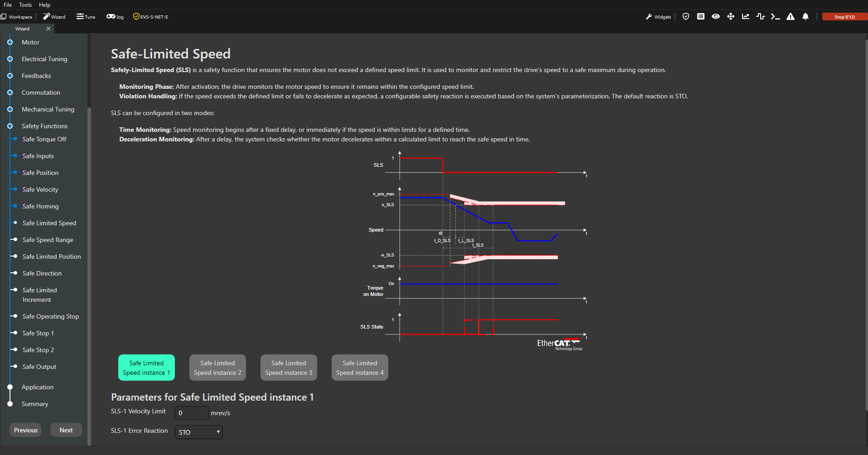868x455 pixels.
Task: Toggle the eye visibility icon in toolbar
Action: point(715,17)
